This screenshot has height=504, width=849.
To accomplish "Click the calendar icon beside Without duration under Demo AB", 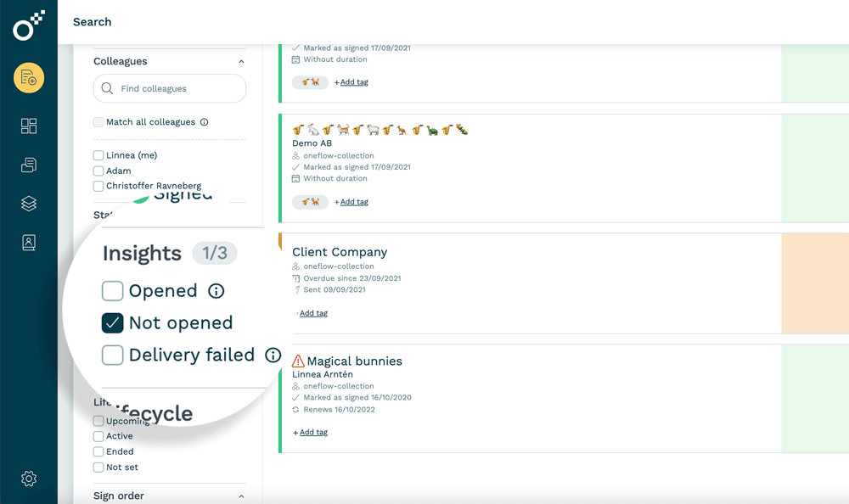I will pyautogui.click(x=295, y=179).
